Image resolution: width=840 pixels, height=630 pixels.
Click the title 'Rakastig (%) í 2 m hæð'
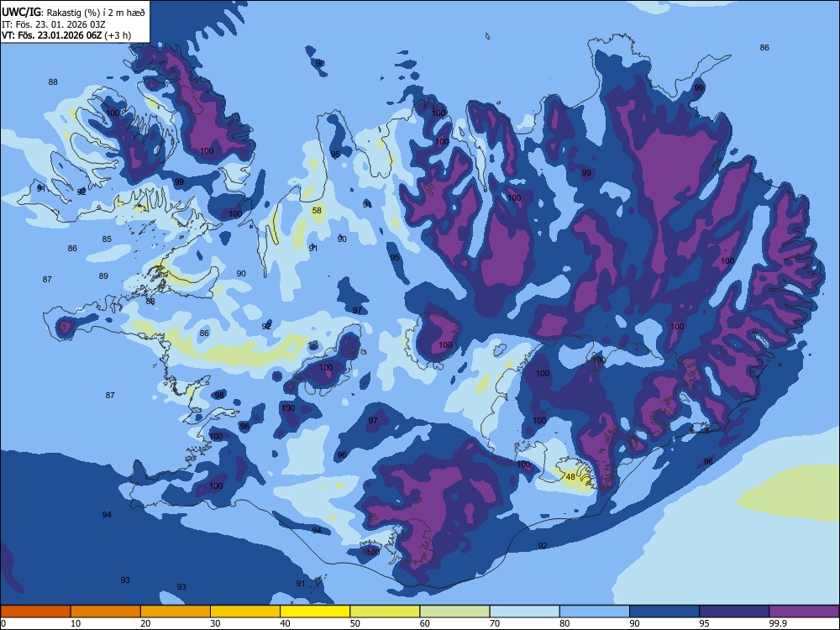tap(96, 13)
